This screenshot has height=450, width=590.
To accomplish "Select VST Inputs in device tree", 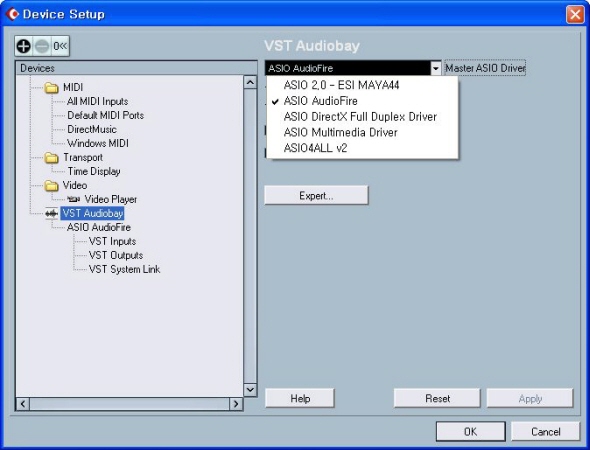I will 112,241.
